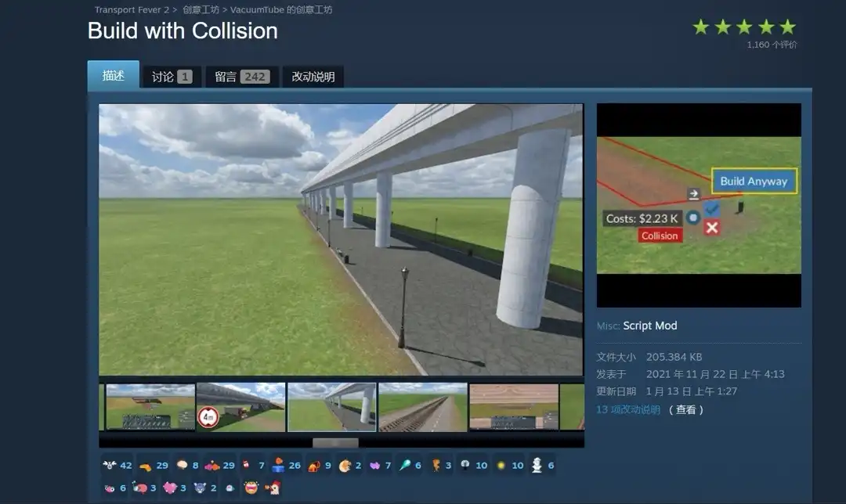Open the Build Anyway preview image
Viewport: 846px width, 504px height.
[x=699, y=205]
